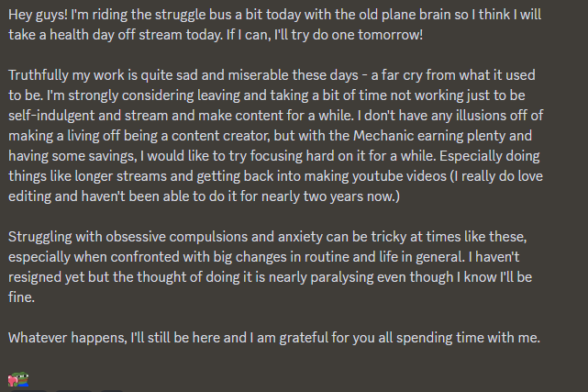
Task: Click the greeting 'Hey guys!' at message start
Action: tap(39, 15)
